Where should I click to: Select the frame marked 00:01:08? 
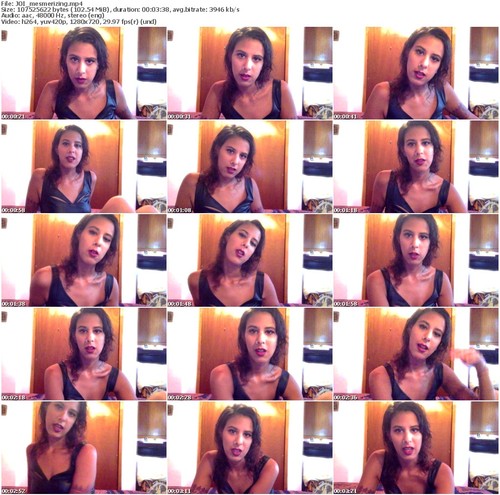tap(250, 167)
